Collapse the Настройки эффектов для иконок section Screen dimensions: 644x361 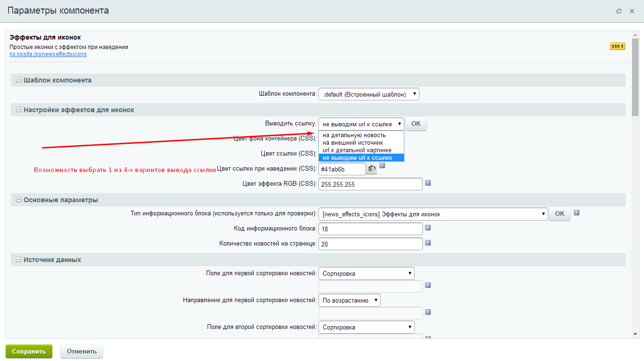coord(19,110)
